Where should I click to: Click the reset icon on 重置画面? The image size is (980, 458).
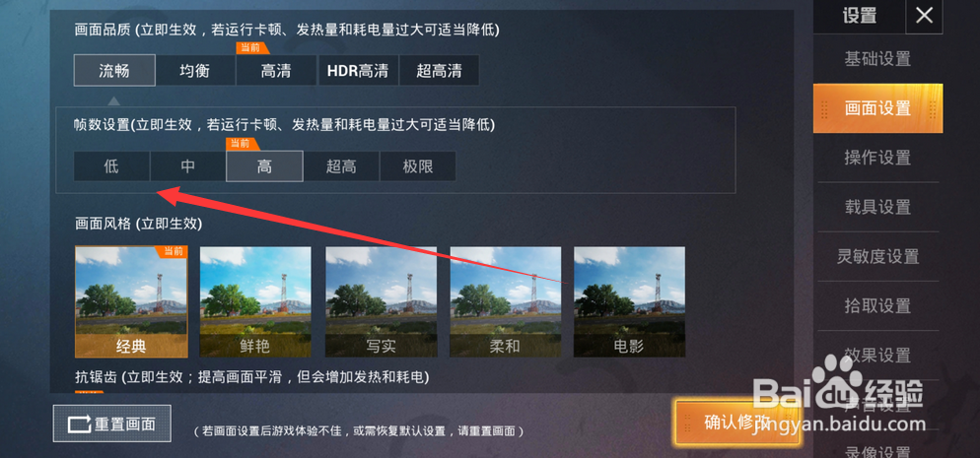click(80, 425)
